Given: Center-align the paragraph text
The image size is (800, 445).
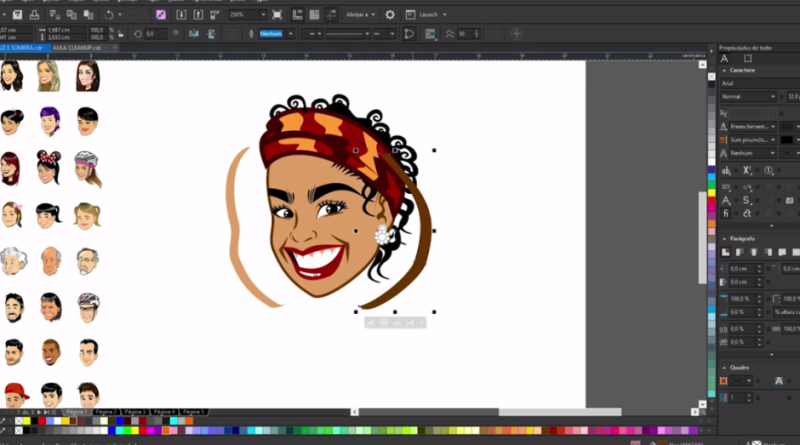Looking at the screenshot, I should pyautogui.click(x=754, y=252).
